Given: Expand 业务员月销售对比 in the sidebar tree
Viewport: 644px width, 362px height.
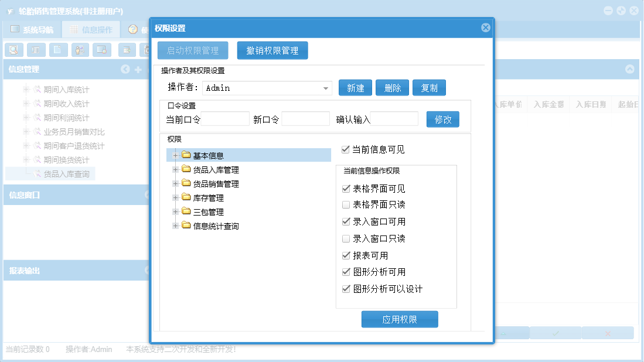Looking at the screenshot, I should [26, 132].
